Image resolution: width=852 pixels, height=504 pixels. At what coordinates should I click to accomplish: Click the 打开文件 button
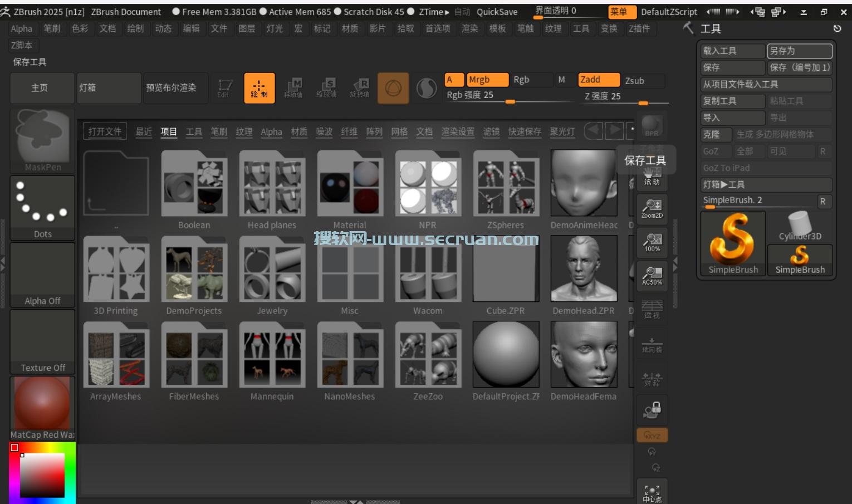105,131
